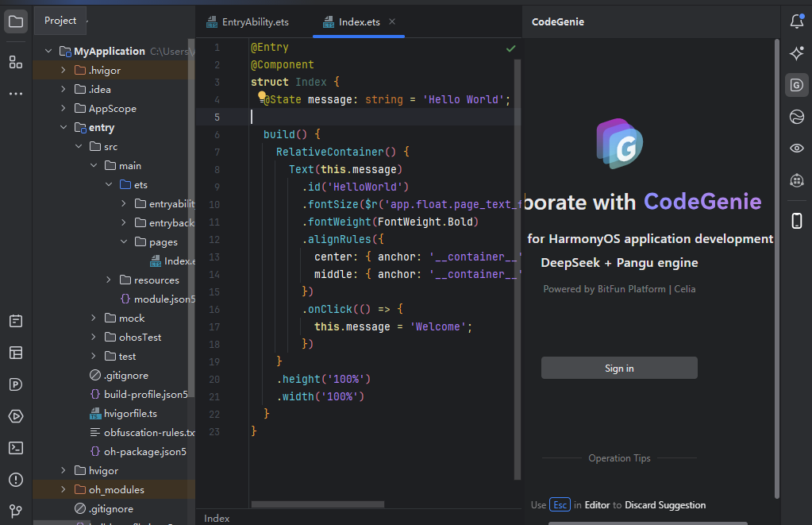Click the editor horizontal scrollbar
Screen dimensions: 812x525
tap(317, 504)
